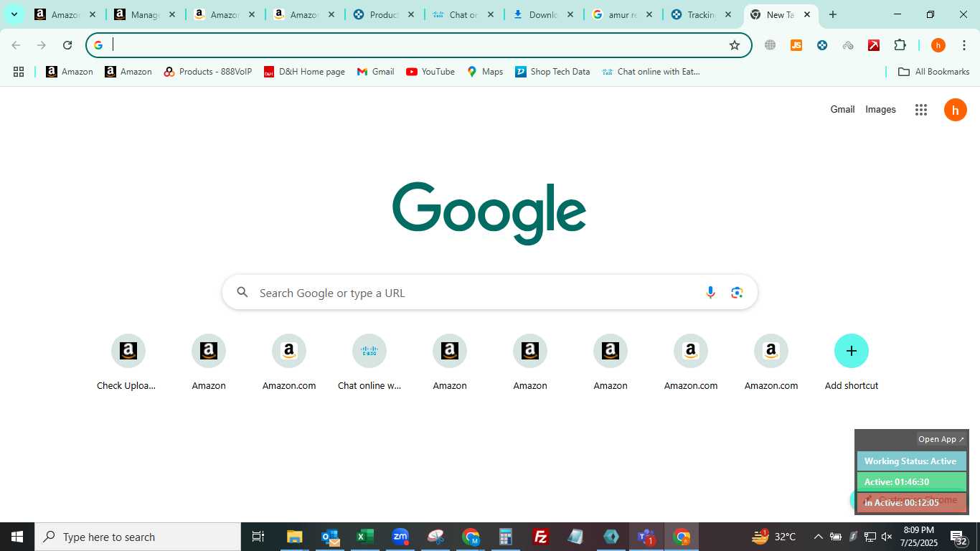Open Microsoft Teams from the taskbar
Screen dimensions: 980x551
[646, 537]
